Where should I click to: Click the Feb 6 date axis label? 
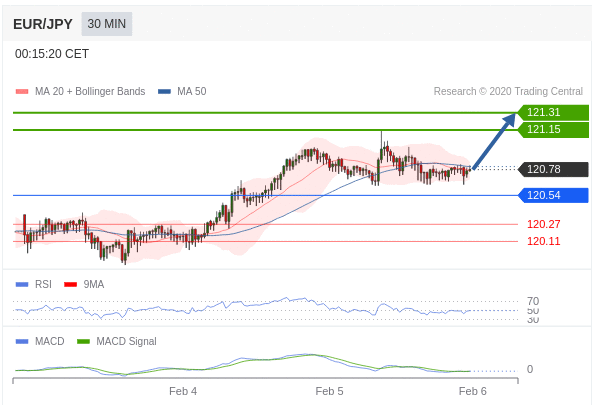472,391
